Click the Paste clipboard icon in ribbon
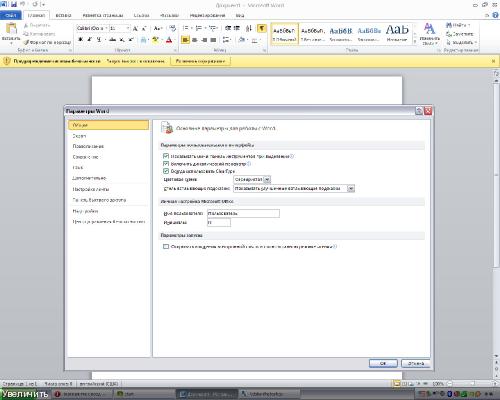500x400 pixels. click(x=11, y=29)
